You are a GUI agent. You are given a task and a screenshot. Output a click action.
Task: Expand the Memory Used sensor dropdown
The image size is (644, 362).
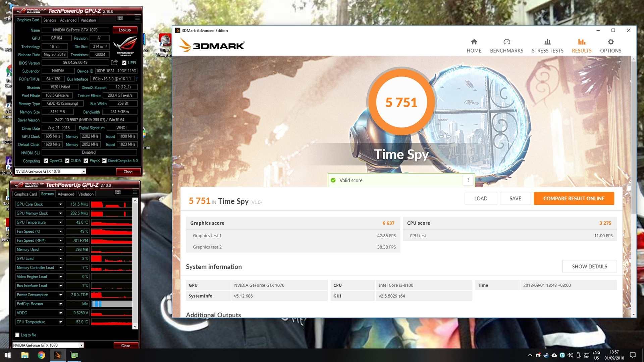point(61,249)
